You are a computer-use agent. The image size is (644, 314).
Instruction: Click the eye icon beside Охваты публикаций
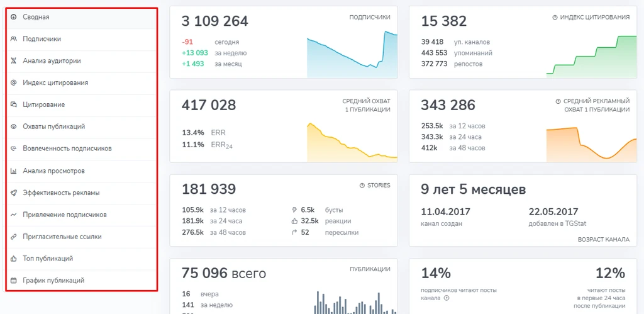(14, 126)
